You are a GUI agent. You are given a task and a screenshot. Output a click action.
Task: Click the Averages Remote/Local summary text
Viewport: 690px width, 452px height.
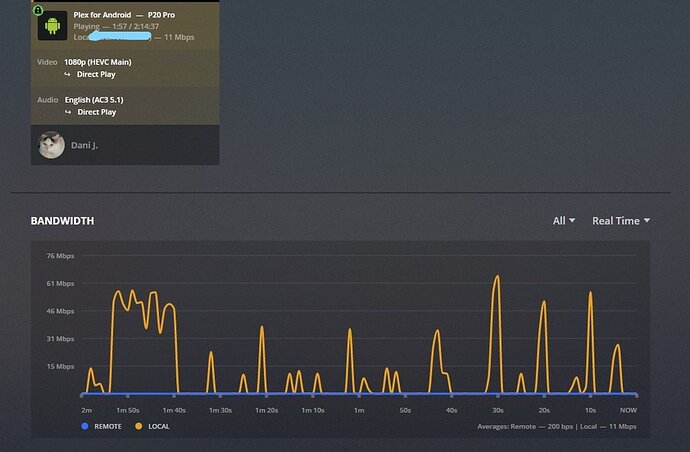[x=557, y=426]
